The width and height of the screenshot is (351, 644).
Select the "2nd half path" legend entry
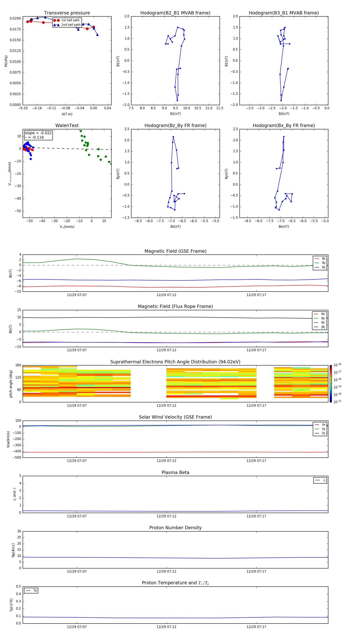click(x=67, y=25)
